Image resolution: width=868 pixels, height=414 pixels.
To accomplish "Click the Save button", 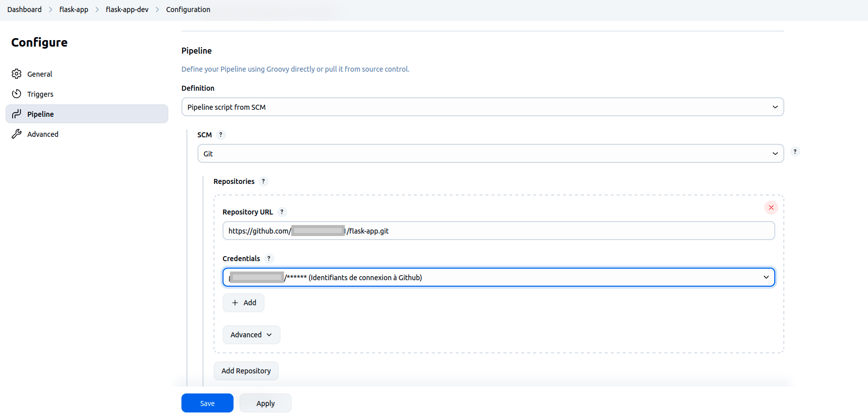I will 207,403.
